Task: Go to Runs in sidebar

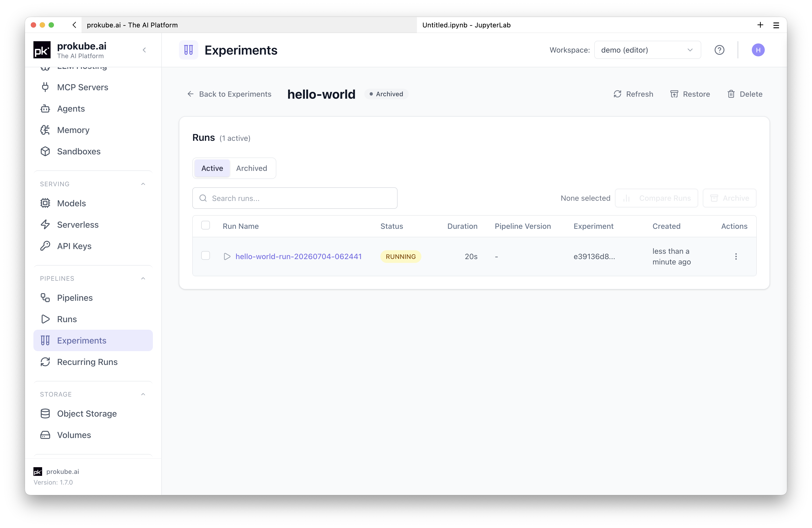Action: 93,319
